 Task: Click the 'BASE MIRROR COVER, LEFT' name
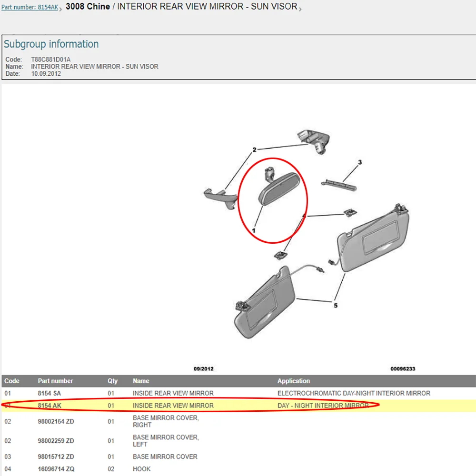[166, 441]
